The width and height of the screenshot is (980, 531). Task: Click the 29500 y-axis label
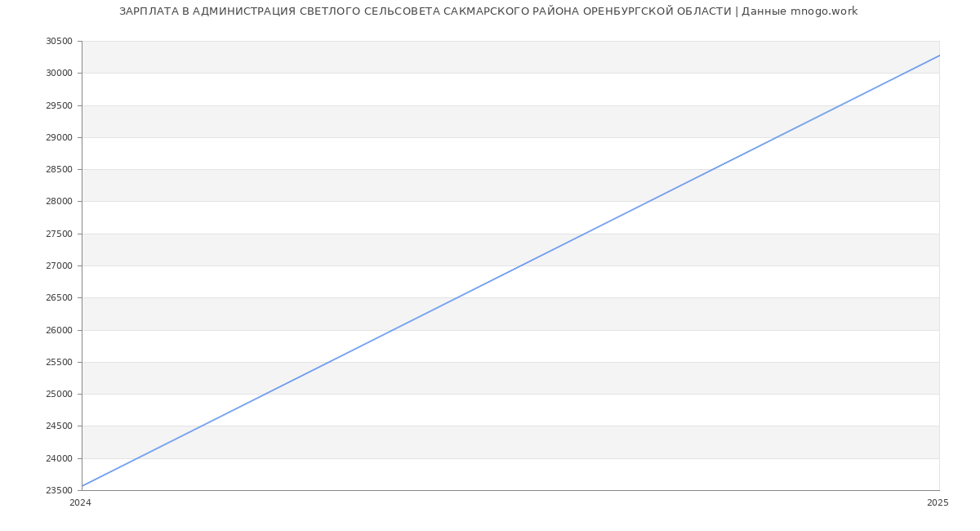coord(59,105)
